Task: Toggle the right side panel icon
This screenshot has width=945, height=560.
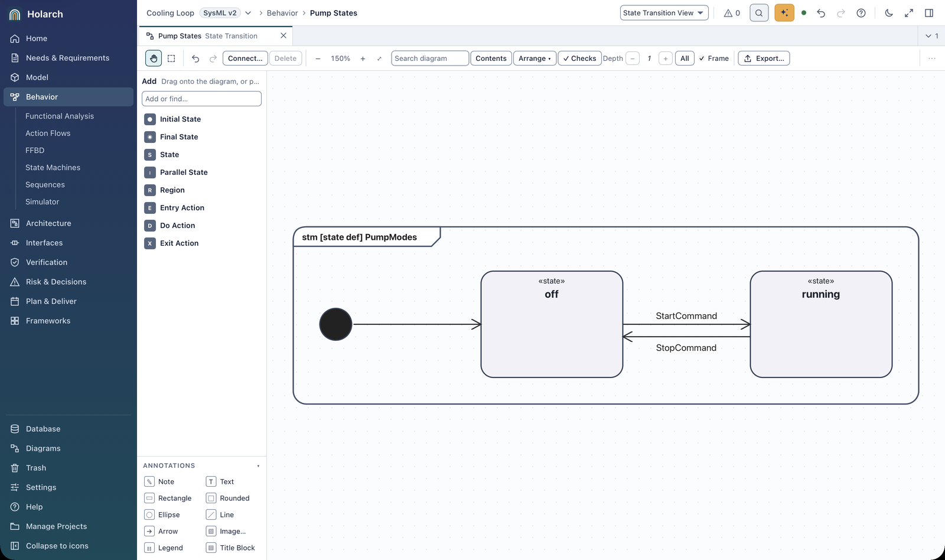Action: [x=929, y=13]
